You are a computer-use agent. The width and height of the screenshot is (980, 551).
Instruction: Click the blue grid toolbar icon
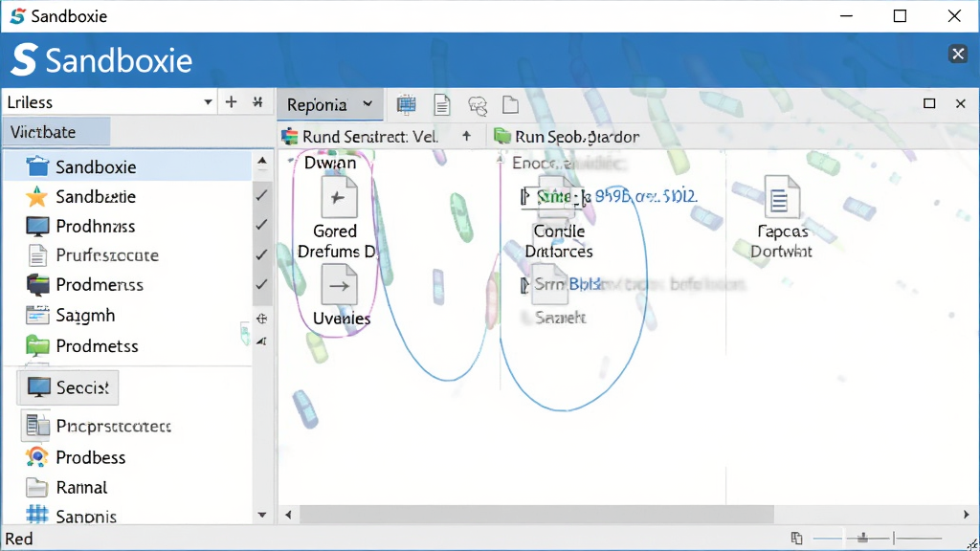(x=406, y=105)
